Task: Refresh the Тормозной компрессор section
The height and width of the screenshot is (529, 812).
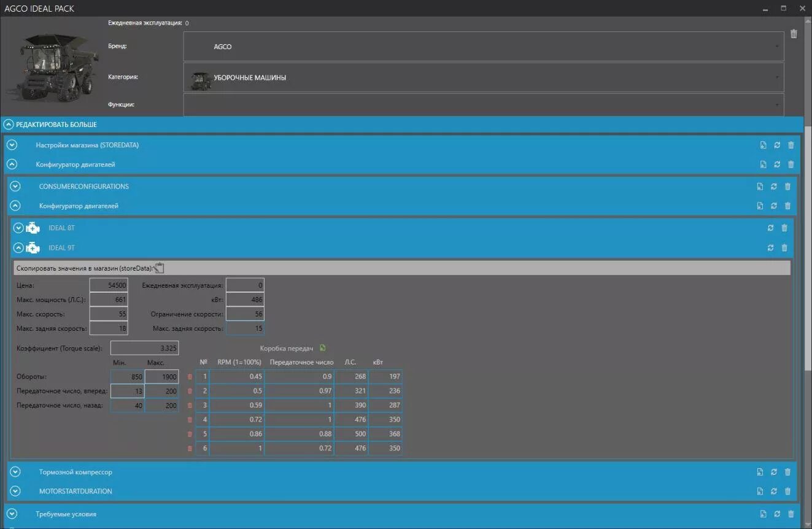Action: (774, 472)
